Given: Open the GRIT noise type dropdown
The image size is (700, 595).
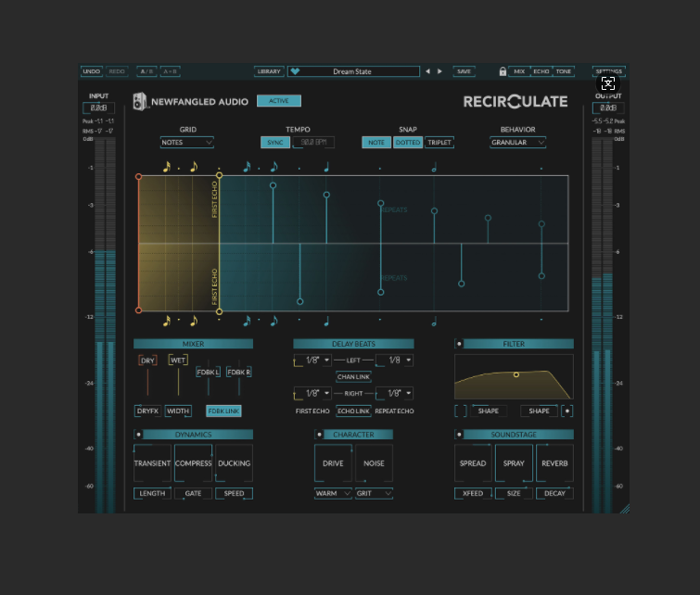Looking at the screenshot, I should tap(375, 494).
